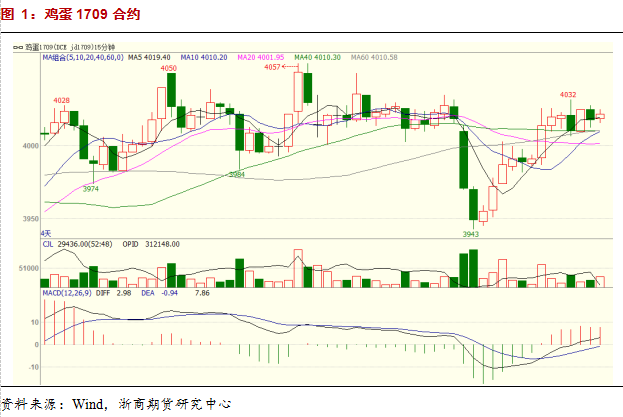This screenshot has width=623, height=417.
Task: Click the source text 'Wind, 浙商期货研究中心'
Action: (151, 404)
